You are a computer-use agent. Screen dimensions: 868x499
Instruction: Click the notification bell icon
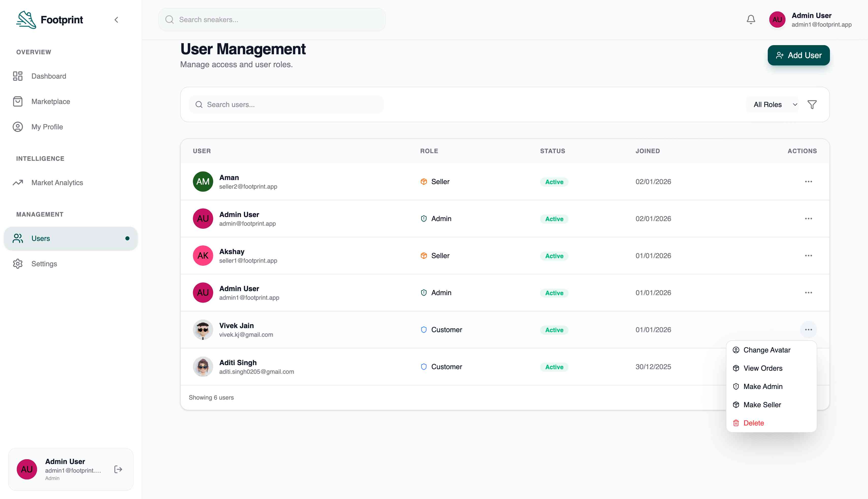pyautogui.click(x=751, y=20)
